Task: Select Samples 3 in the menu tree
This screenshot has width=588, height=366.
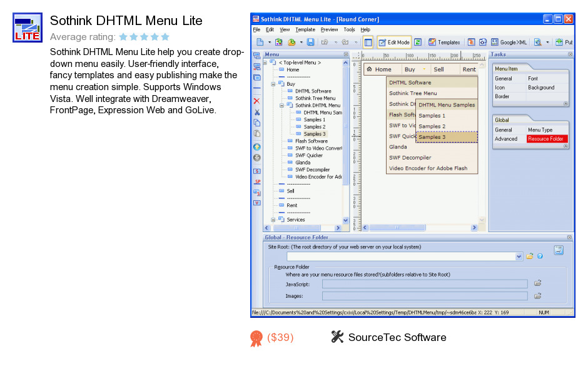Action: [314, 134]
